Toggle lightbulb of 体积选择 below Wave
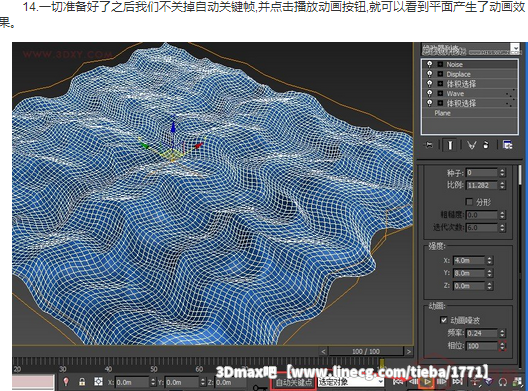 430,103
